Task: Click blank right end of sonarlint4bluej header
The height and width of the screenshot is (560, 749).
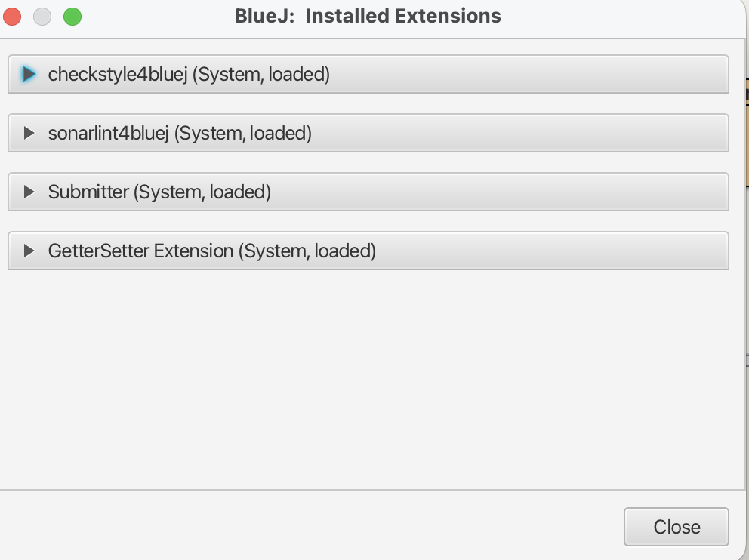Action: [604, 134]
